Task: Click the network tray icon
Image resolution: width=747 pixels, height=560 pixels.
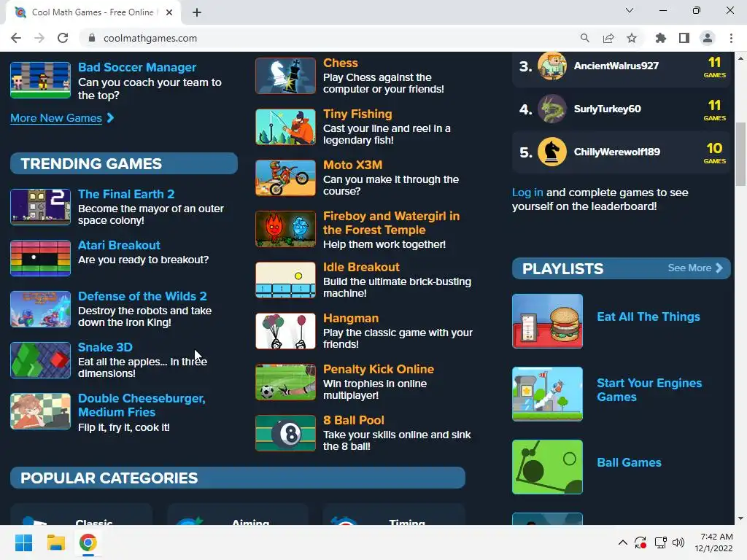Action: click(x=660, y=542)
